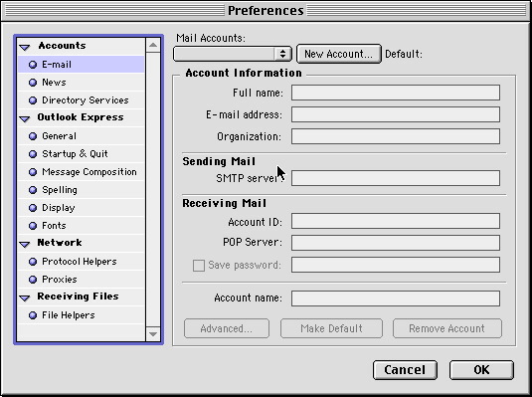Click the POP Server field
Screen dimensions: 532x397
pos(396,243)
